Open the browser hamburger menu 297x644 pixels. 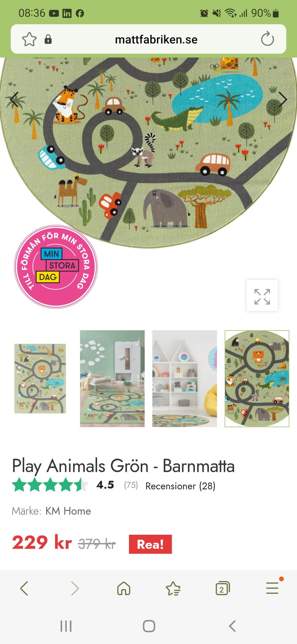(x=273, y=588)
